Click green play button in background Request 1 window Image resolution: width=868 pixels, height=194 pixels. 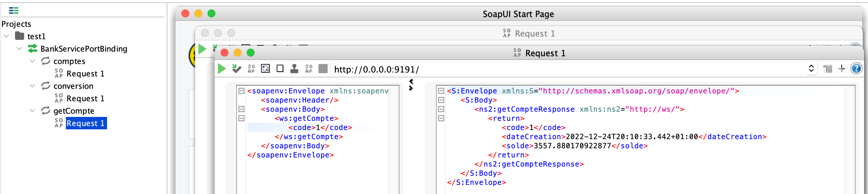(202, 49)
